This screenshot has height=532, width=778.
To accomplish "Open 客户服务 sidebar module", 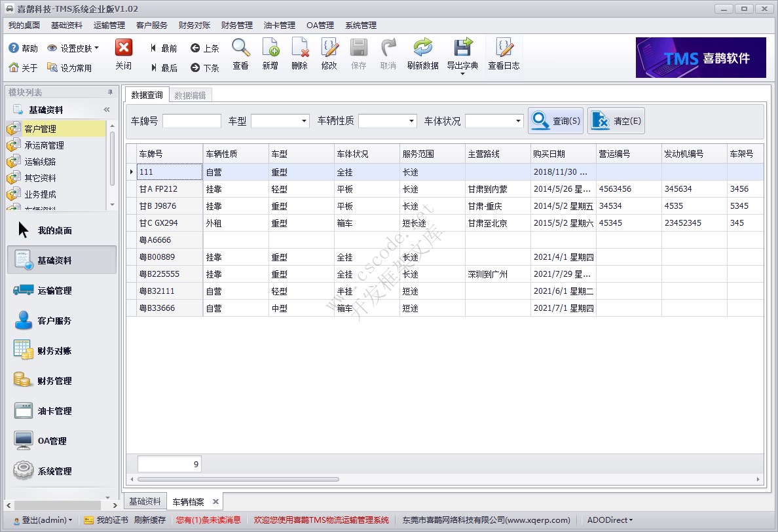I will (x=62, y=321).
